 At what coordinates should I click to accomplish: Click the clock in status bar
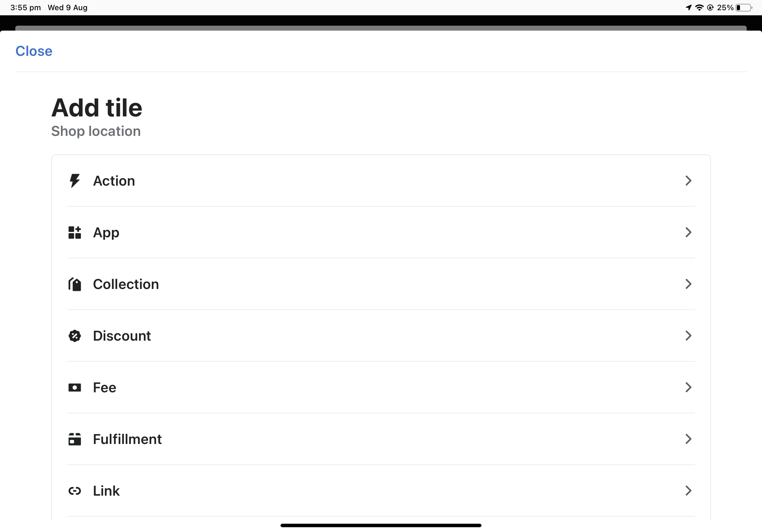tap(25, 7)
